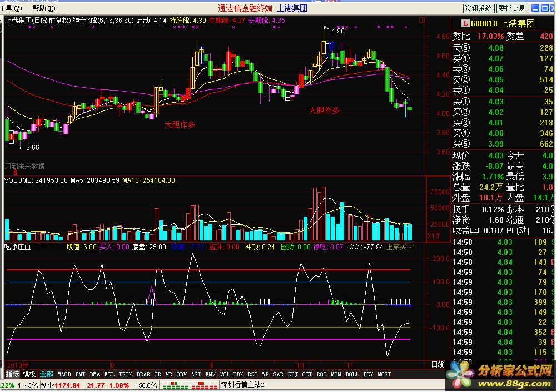Select the MTM indicator tab
Viewport: 557px width, 392px height.
336,374
